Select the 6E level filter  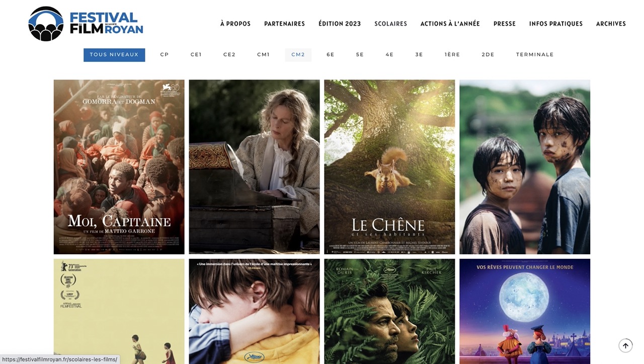click(331, 55)
